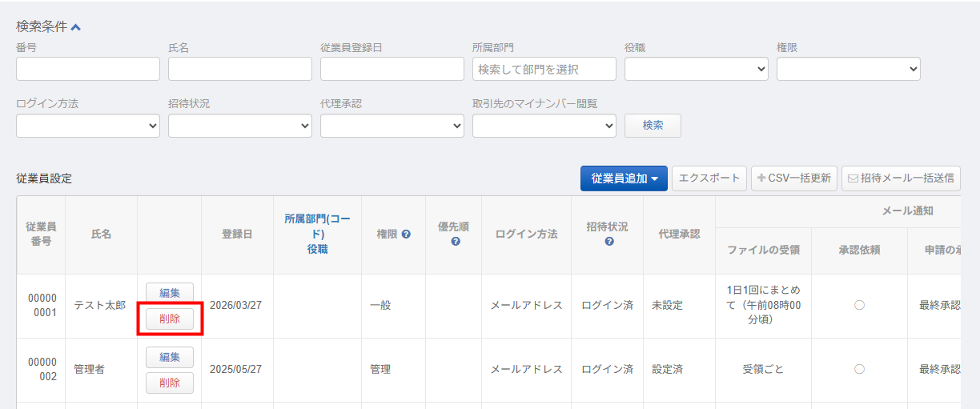980x409 pixels.
Task: Click the CSV一括更新 button
Action: [x=794, y=178]
